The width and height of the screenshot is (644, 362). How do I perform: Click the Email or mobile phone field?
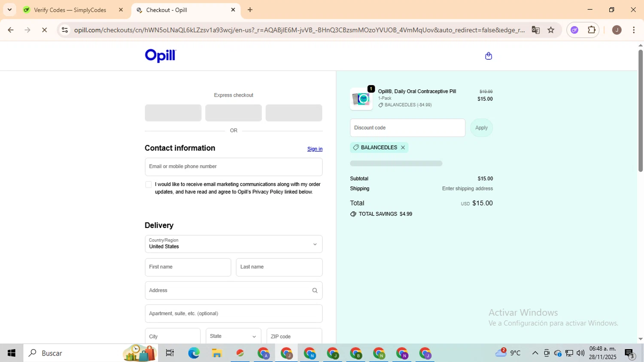(234, 167)
